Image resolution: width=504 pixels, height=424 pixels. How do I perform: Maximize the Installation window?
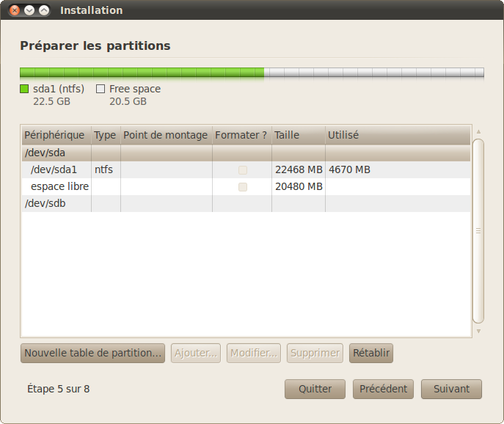44,10
